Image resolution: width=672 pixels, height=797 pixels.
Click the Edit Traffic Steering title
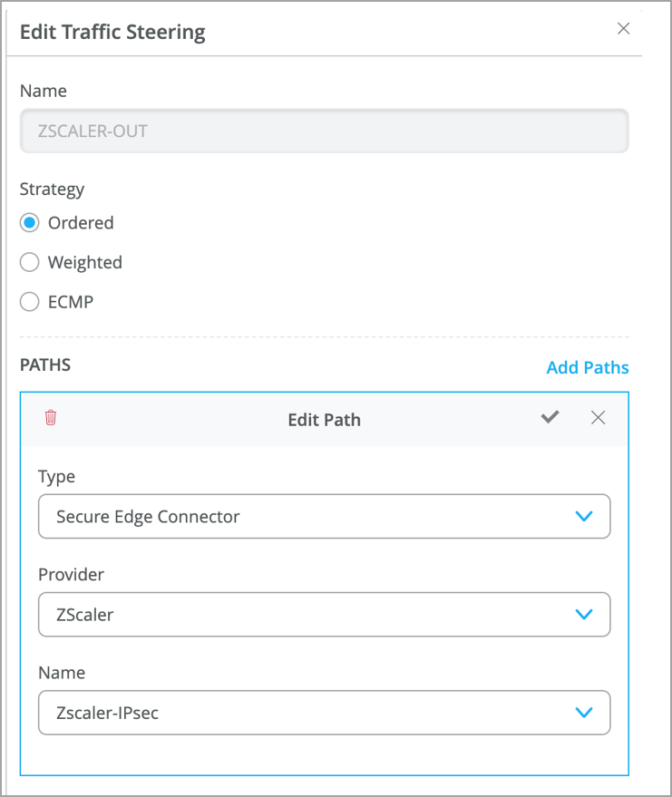(x=112, y=33)
